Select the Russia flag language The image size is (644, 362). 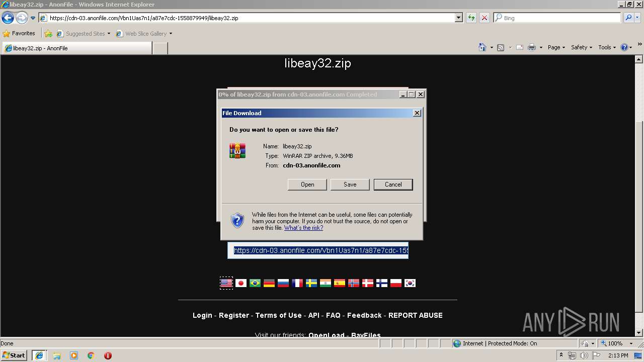[x=283, y=283]
